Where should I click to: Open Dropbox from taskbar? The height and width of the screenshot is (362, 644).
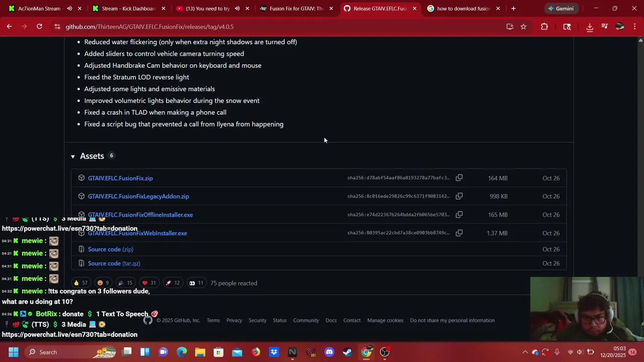274,352
